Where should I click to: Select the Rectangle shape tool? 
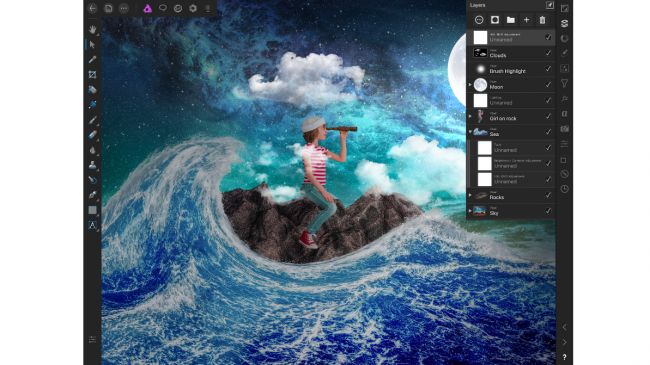(x=92, y=210)
